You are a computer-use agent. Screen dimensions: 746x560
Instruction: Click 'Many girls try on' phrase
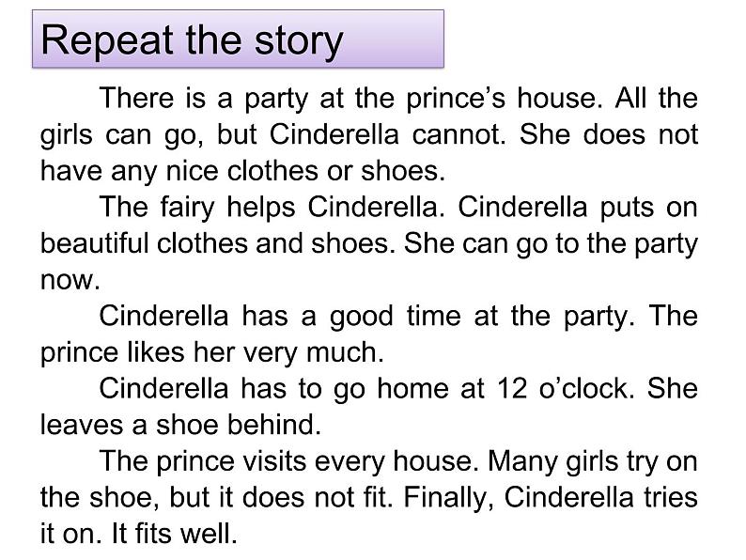(x=593, y=461)
